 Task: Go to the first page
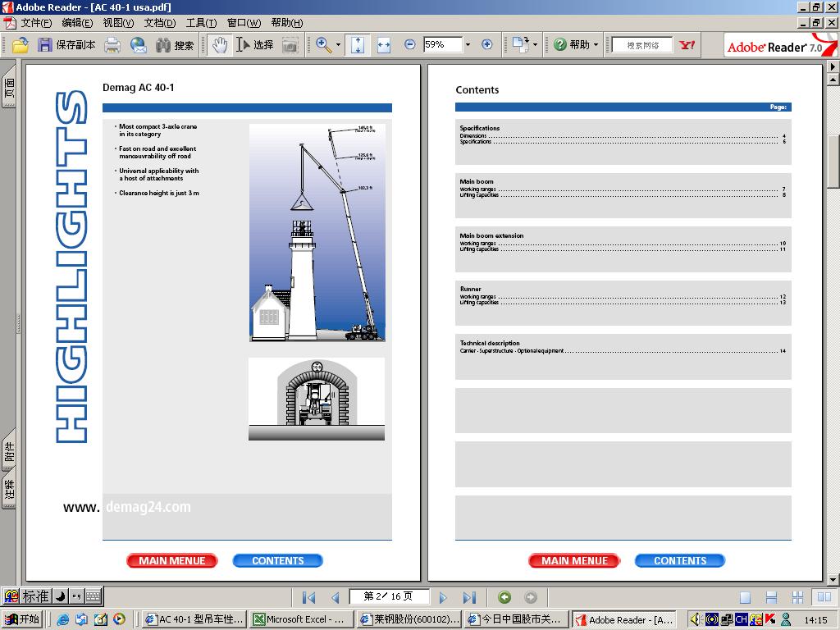click(308, 597)
